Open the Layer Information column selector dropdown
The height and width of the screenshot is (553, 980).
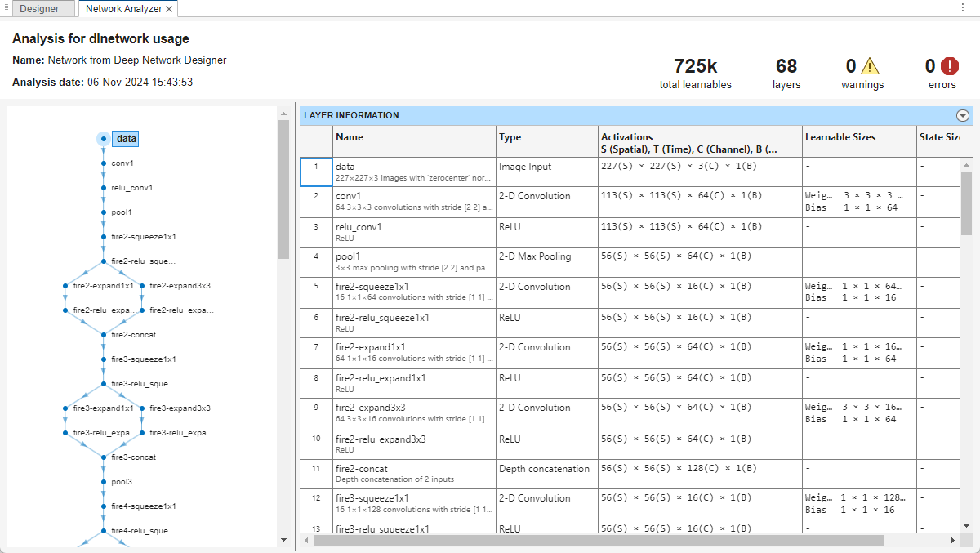point(962,116)
